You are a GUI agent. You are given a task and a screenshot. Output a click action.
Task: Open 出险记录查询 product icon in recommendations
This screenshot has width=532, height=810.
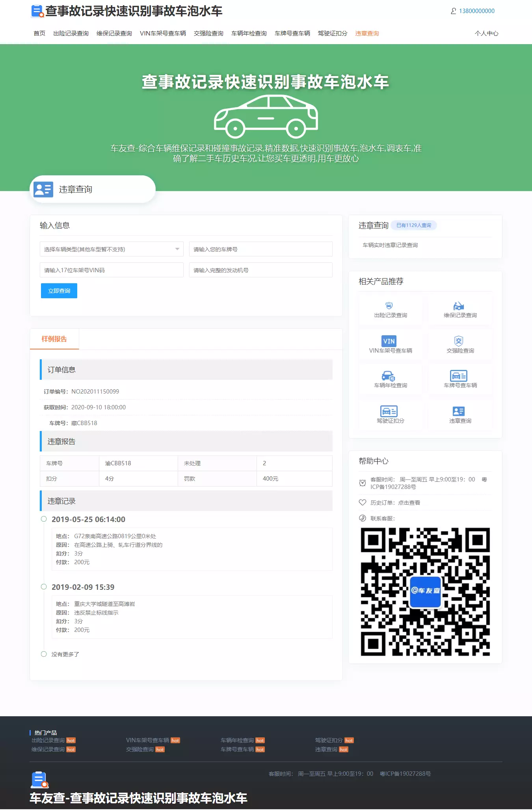click(x=389, y=306)
